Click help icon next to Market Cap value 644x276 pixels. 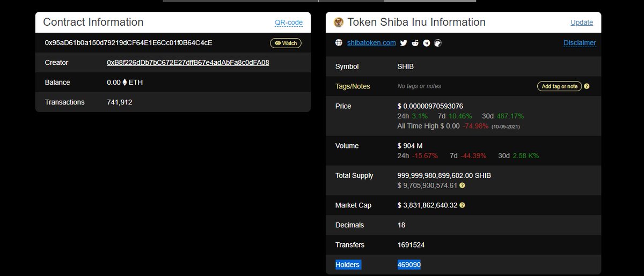pos(463,205)
